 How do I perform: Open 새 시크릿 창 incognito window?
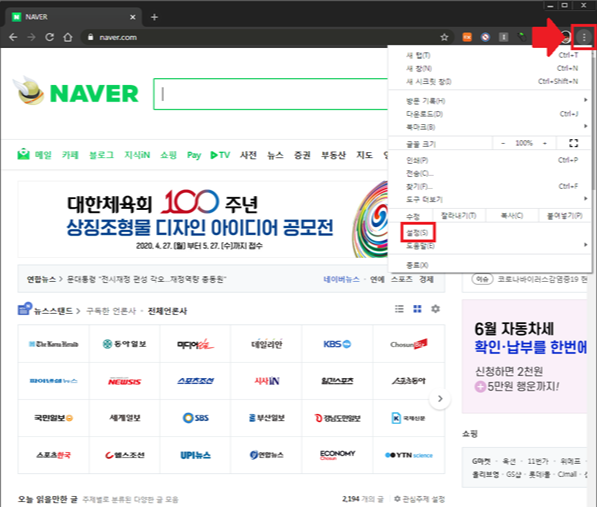tap(490, 81)
